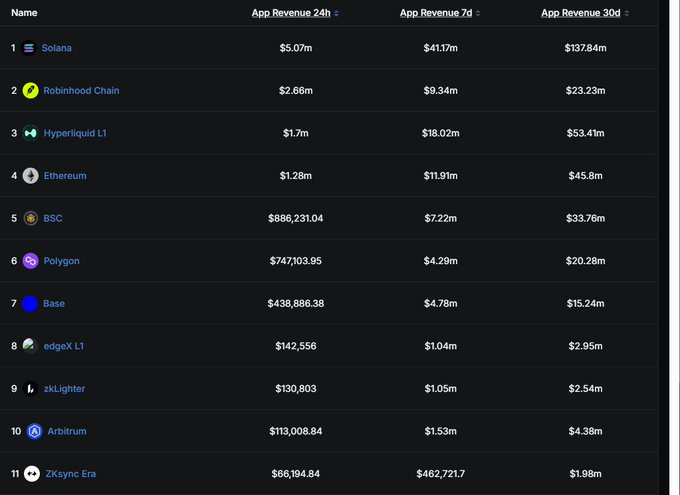Select edgeX L1 30d value $2.95m
Screen dimensions: 680x495
click(x=585, y=346)
